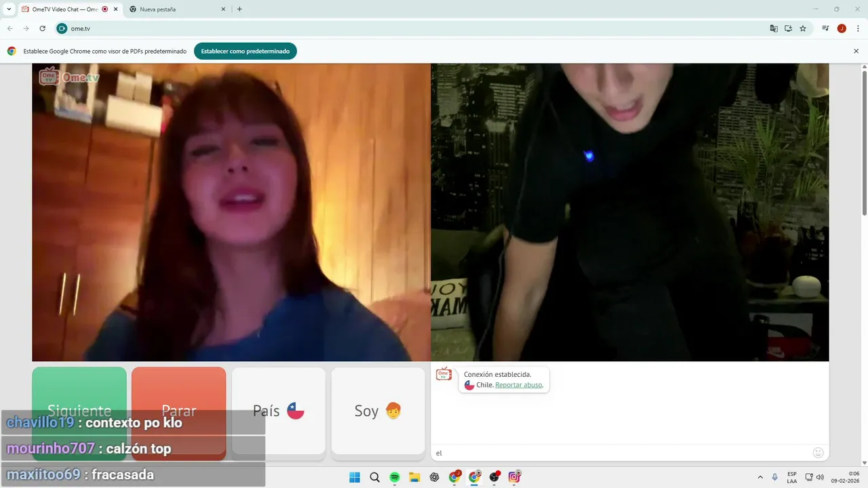Image resolution: width=868 pixels, height=488 pixels.
Task: Open the tab search dropdown arrow
Action: point(9,9)
